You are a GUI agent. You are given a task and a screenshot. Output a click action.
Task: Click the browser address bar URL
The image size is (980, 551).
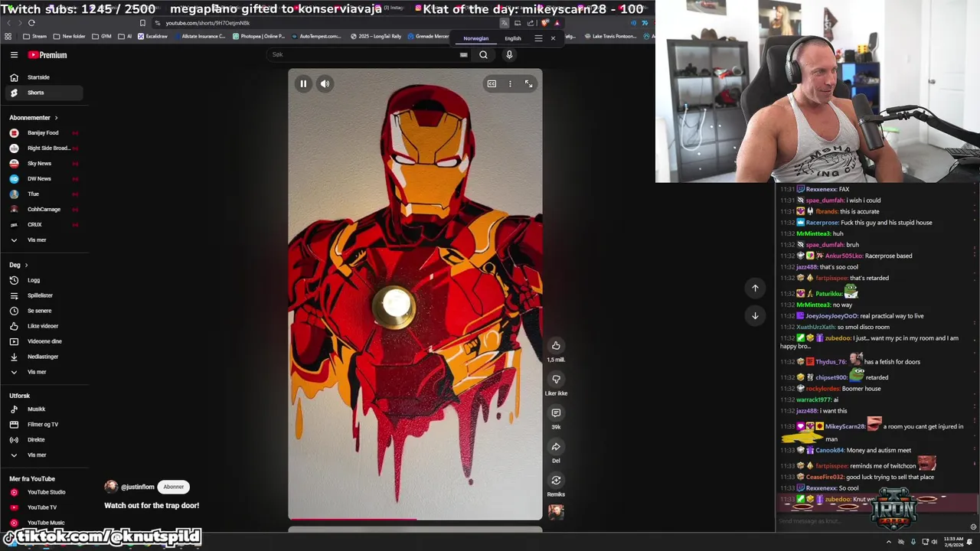coord(207,23)
